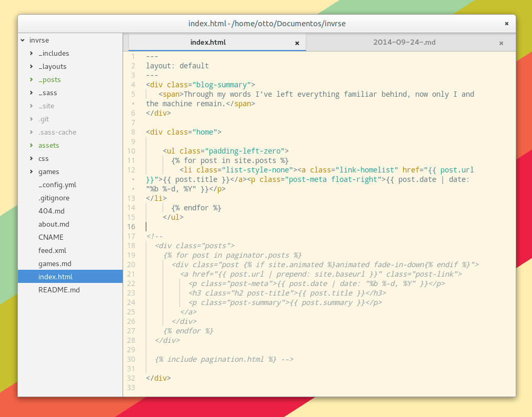Image resolution: width=532 pixels, height=417 pixels.
Task: Click line number 33 in gutter
Action: [x=132, y=388]
